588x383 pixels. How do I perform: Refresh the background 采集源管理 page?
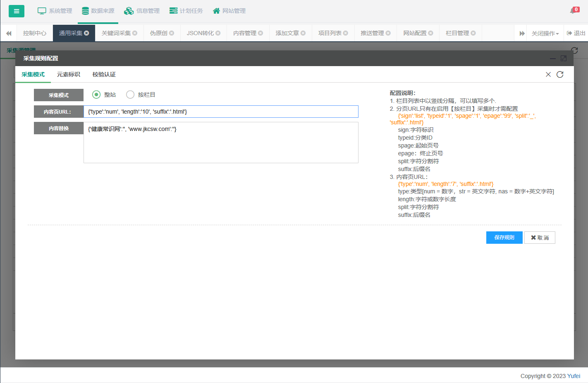(574, 50)
